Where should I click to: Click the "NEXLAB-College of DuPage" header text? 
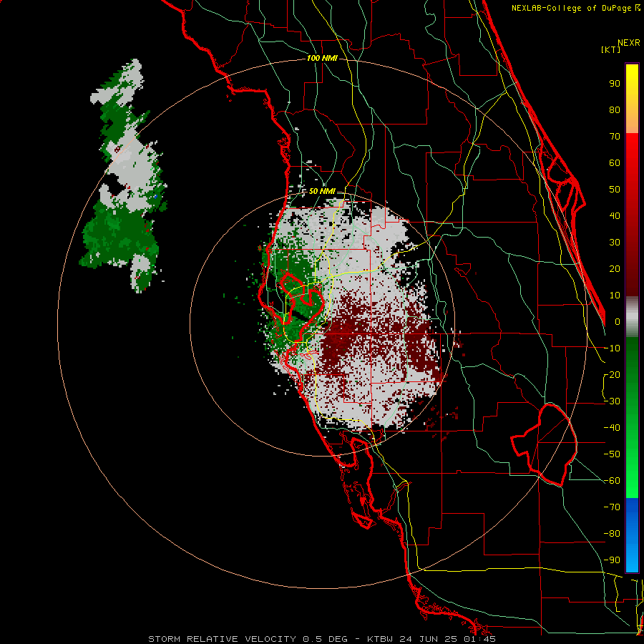(x=572, y=8)
